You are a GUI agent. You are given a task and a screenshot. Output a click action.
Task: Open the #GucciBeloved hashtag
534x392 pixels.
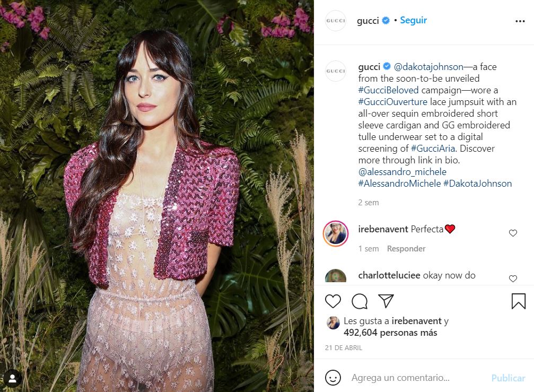point(388,90)
